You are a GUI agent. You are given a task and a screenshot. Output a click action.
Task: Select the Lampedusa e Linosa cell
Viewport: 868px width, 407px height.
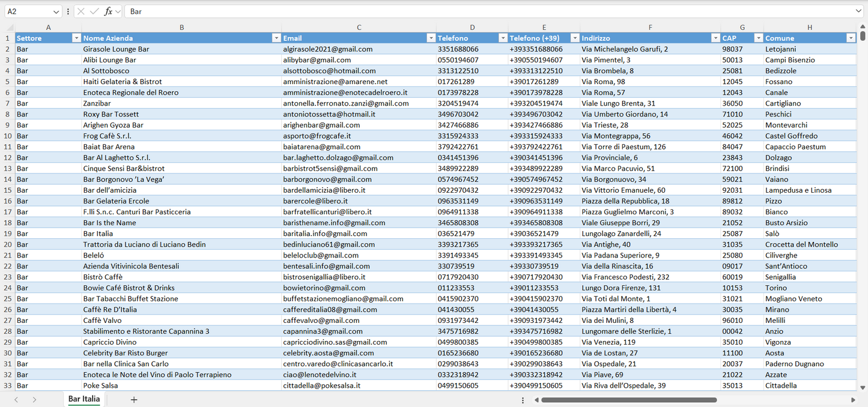810,190
